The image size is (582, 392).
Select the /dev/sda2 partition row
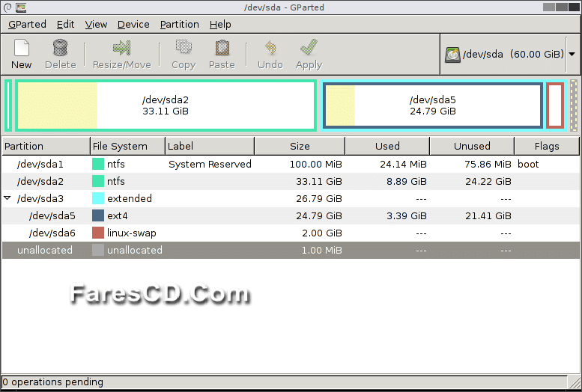point(291,181)
